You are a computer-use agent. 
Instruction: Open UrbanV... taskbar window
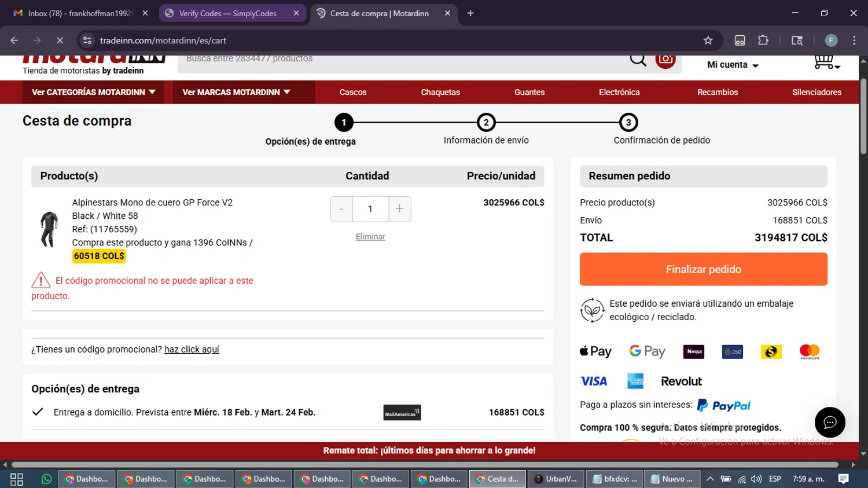pos(556,479)
